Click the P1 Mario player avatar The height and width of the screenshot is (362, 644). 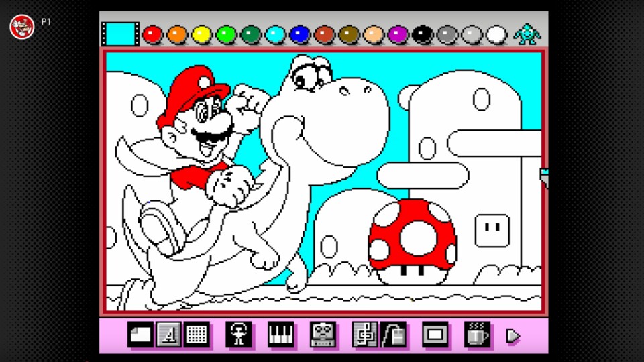click(x=21, y=25)
